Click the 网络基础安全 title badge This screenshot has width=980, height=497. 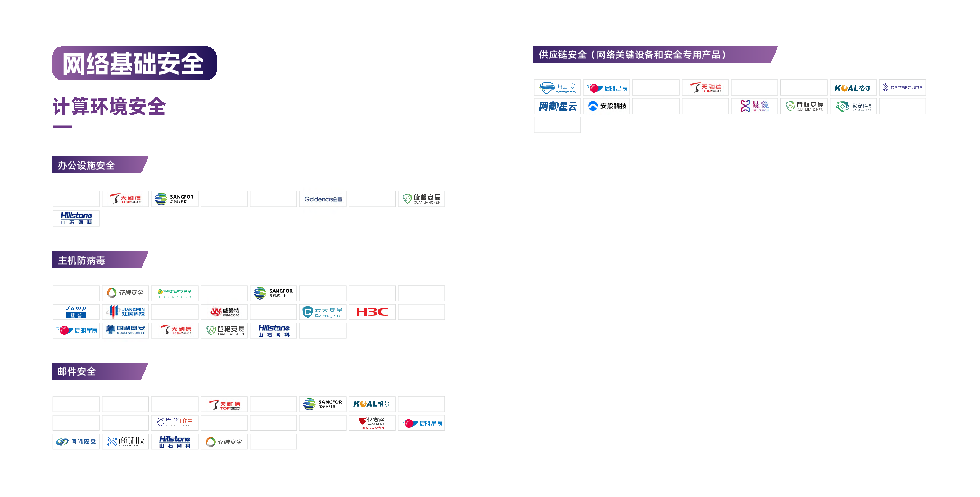point(134,63)
